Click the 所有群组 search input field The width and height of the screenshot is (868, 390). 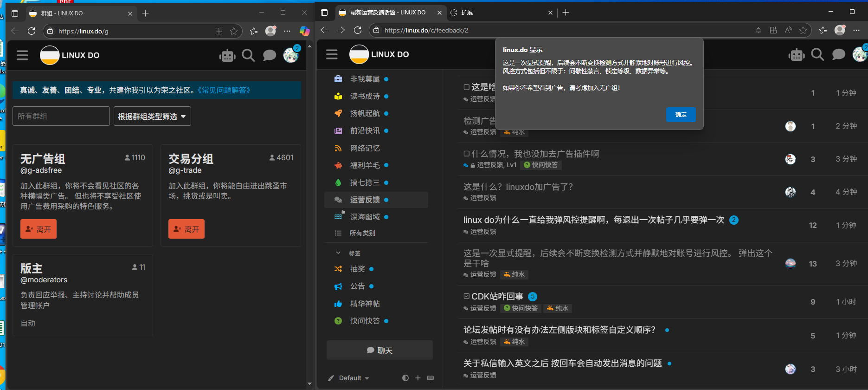tap(61, 116)
